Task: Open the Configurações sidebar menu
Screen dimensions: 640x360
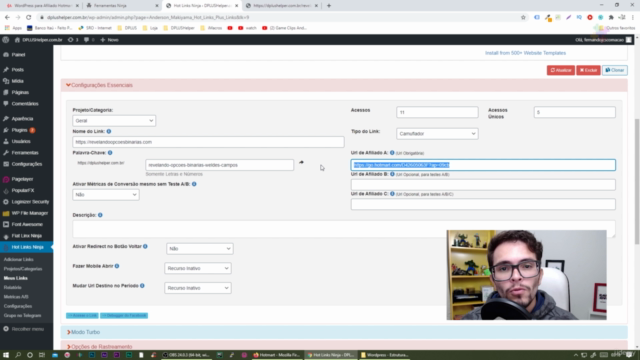Action: coord(27,164)
